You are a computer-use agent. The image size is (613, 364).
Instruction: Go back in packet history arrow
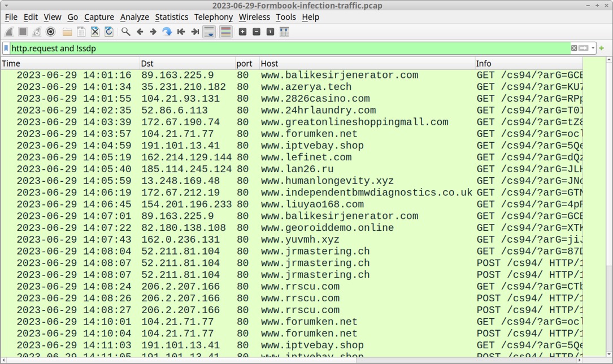click(140, 32)
